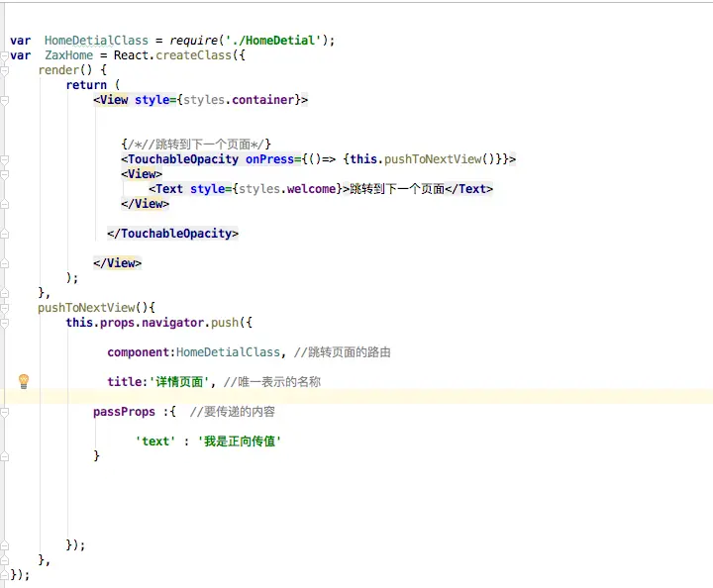
Task: Click the navigator property
Action: tap(172, 323)
